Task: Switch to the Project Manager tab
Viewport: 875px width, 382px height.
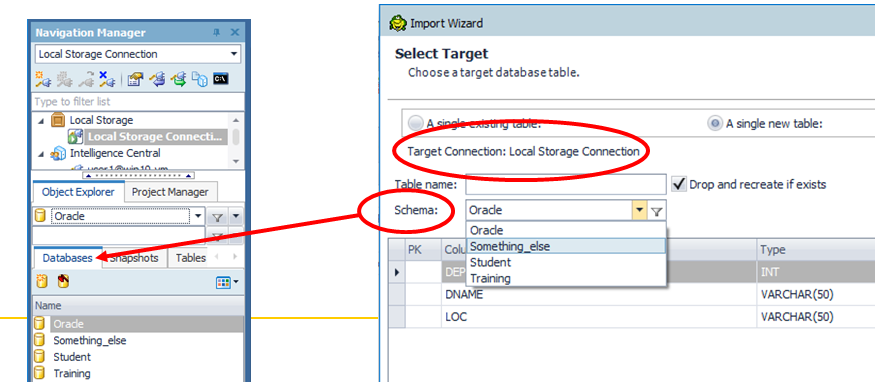Action: tap(170, 192)
